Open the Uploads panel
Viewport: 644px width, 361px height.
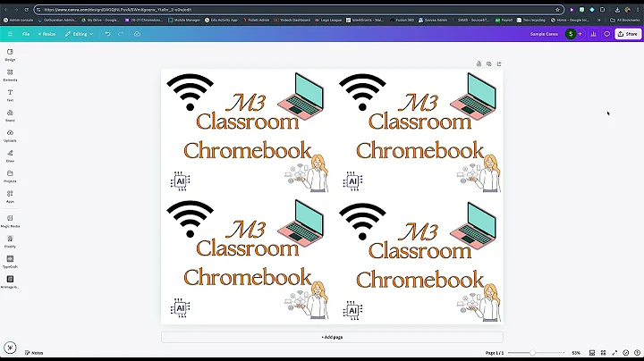point(10,136)
